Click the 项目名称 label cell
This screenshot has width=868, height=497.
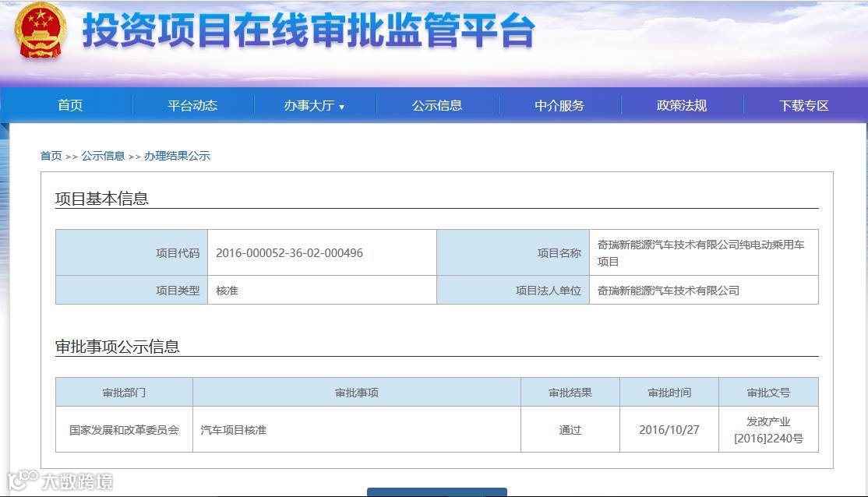tap(513, 253)
